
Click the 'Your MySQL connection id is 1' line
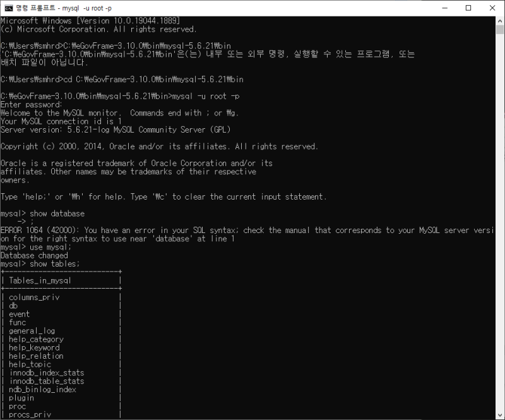tap(61, 121)
